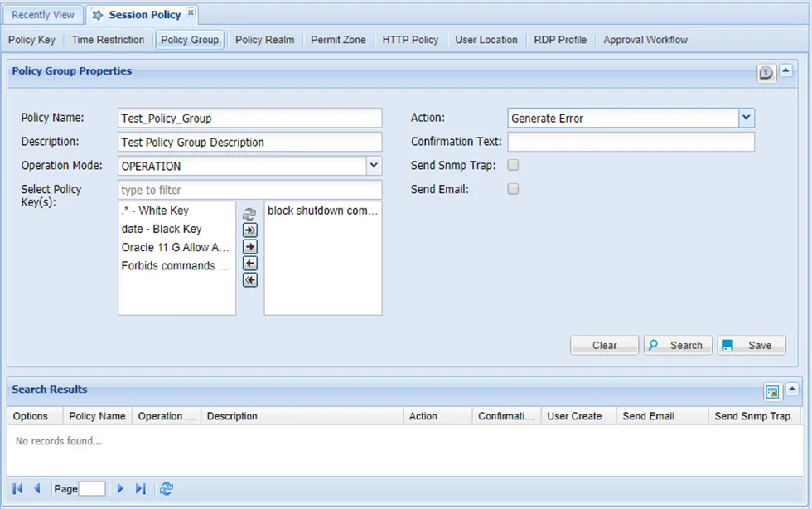Focus the Policy Name input field
The image size is (812, 509).
(250, 119)
